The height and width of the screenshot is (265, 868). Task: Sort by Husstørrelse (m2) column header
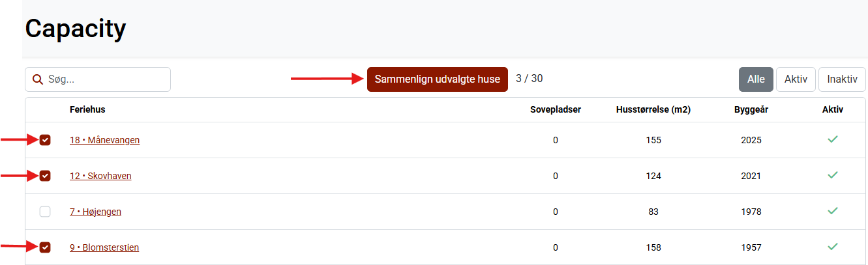click(653, 109)
